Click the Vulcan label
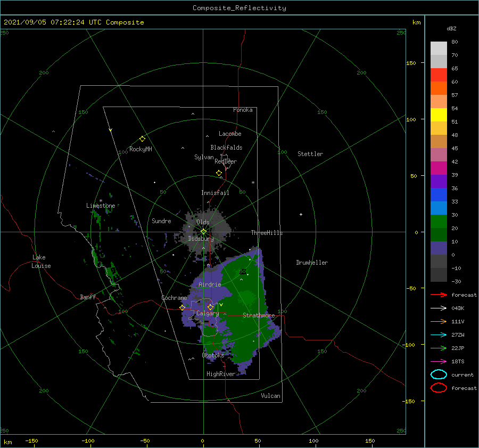The height and width of the screenshot is (448, 479). click(270, 396)
